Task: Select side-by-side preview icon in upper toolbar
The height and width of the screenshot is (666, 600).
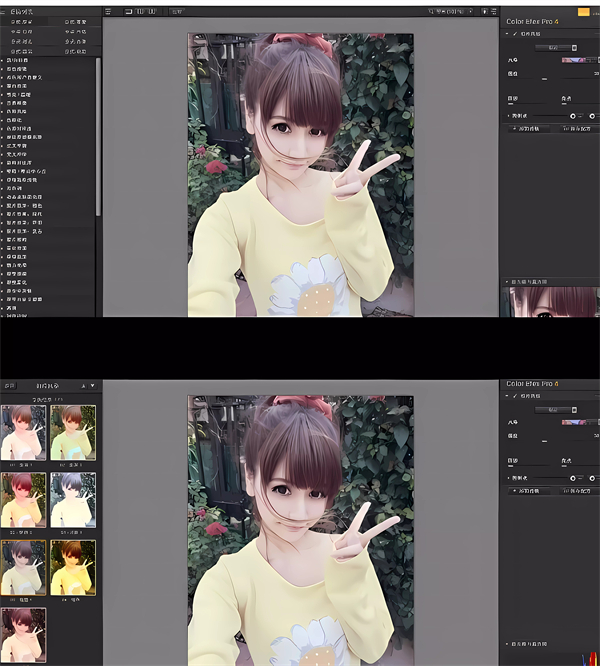Action: coord(152,11)
